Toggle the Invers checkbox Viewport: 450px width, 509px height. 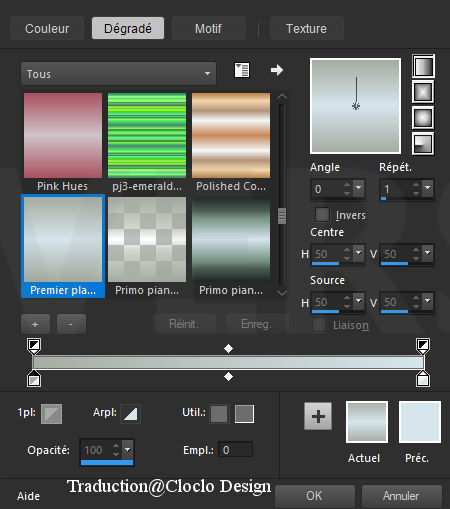click(322, 214)
